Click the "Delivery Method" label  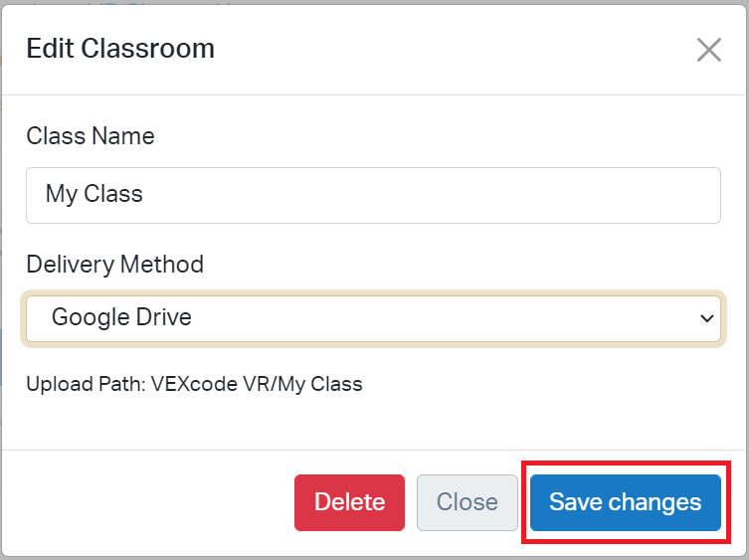(x=114, y=265)
